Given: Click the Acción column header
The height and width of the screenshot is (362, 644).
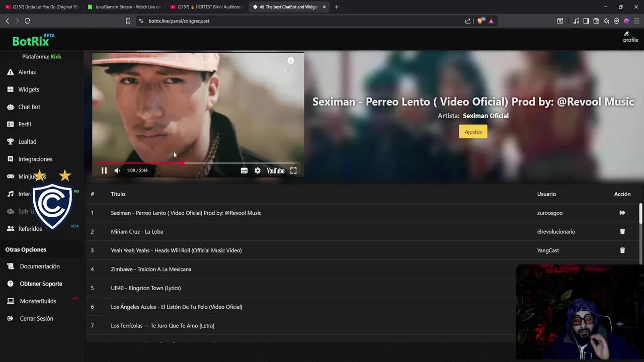Looking at the screenshot, I should (x=622, y=194).
